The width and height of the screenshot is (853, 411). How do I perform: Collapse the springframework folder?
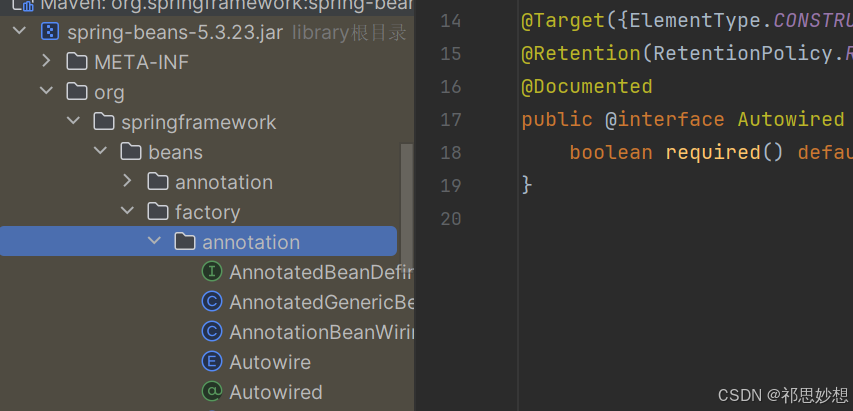(73, 121)
